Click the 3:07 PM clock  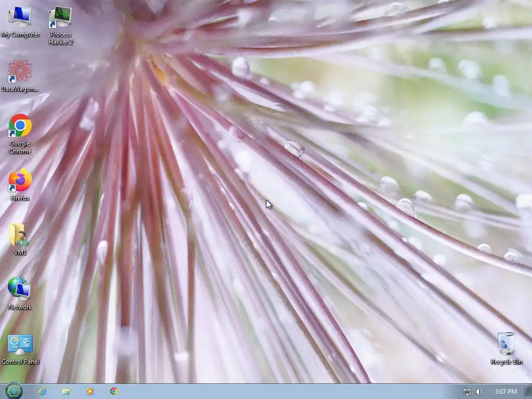coord(506,392)
